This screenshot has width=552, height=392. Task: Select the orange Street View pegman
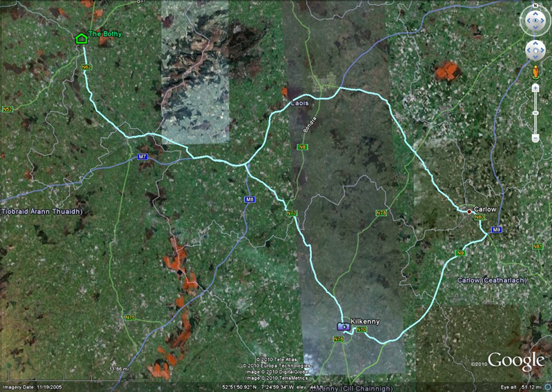(x=535, y=72)
